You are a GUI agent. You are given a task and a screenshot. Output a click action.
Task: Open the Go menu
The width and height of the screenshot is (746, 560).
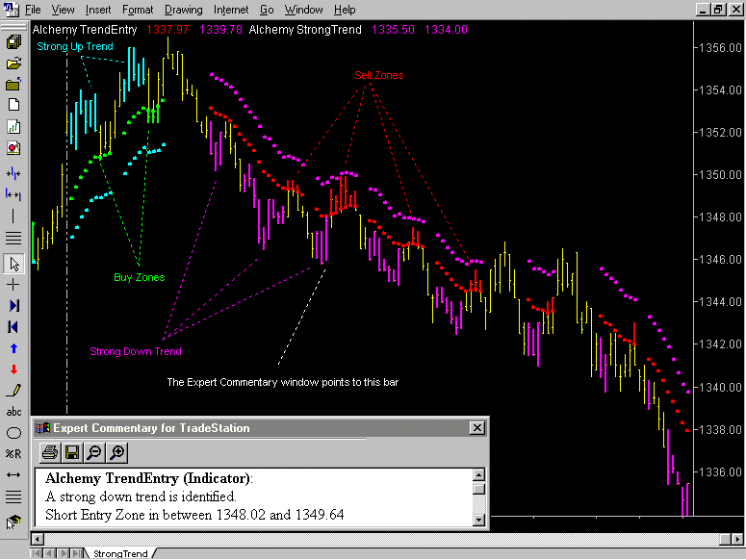click(267, 10)
